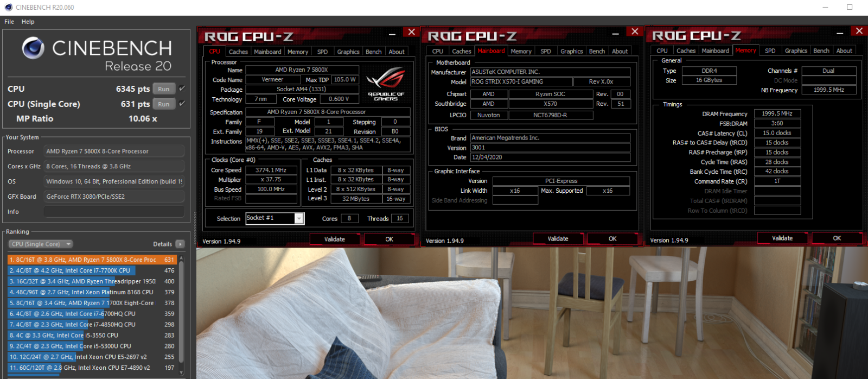Click the ranking list vertical scrollbar
Image resolution: width=868 pixels, height=379 pixels.
coord(181,313)
